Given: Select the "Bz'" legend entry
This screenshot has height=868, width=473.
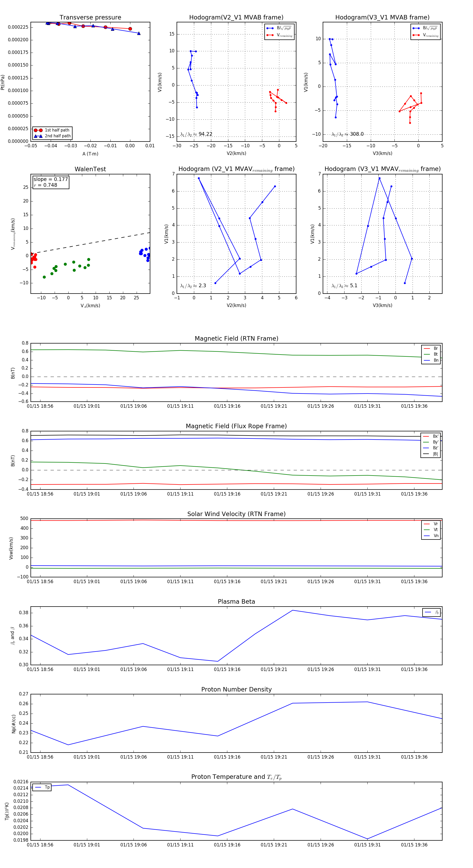Looking at the screenshot, I should (431, 448).
